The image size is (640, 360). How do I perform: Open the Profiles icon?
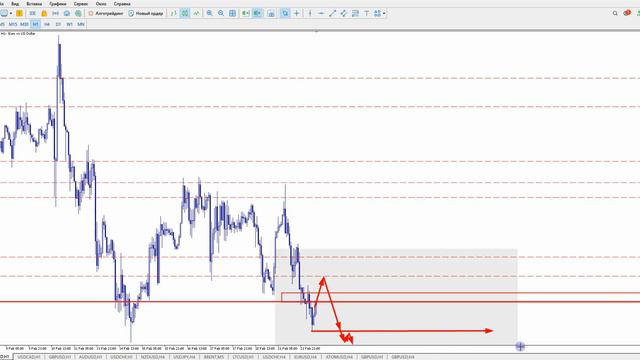19,13
